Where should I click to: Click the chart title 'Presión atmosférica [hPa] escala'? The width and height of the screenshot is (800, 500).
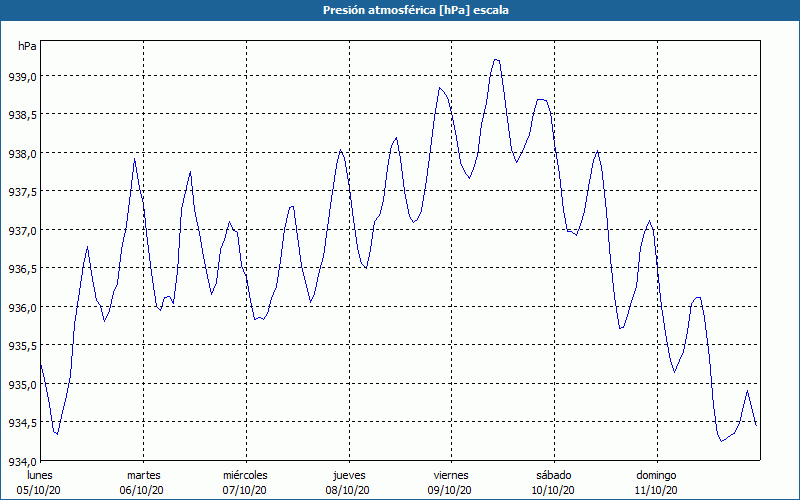(415, 10)
